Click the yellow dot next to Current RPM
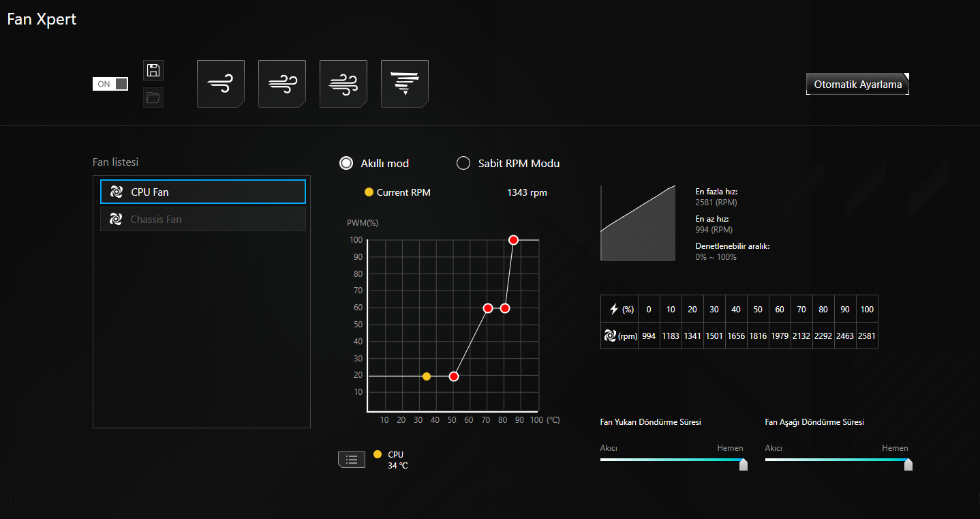980x519 pixels. [369, 192]
